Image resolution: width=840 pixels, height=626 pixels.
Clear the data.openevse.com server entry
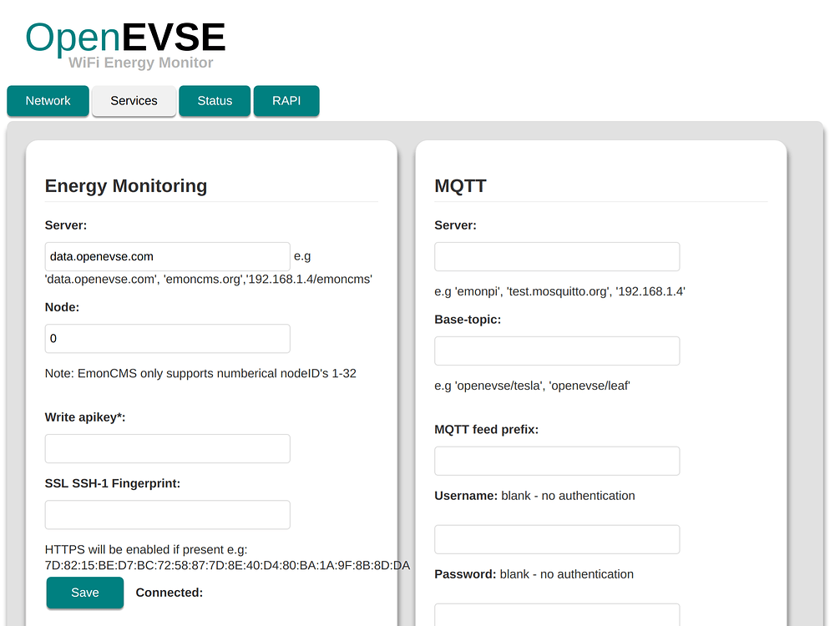(167, 256)
